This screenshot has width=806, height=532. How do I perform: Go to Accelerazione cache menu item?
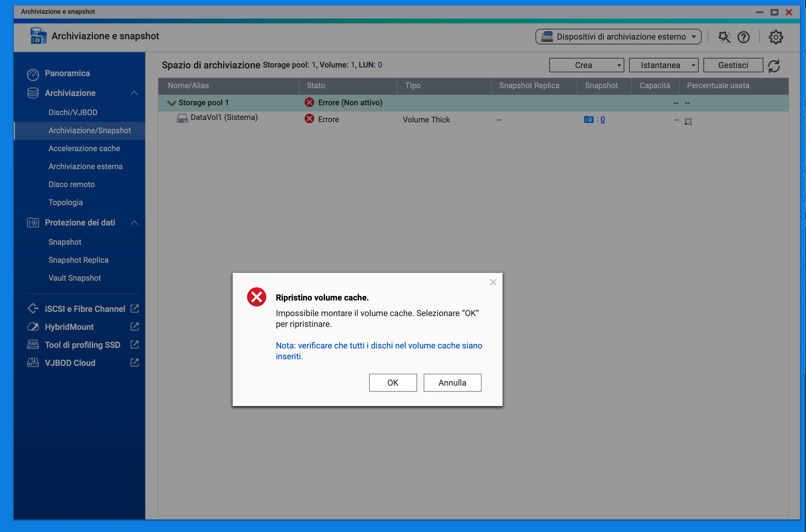(84, 148)
